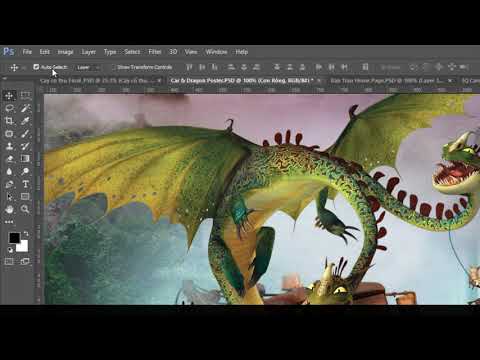Enable Show Transform Controls checkbox
This screenshot has height=360, width=480.
click(113, 67)
